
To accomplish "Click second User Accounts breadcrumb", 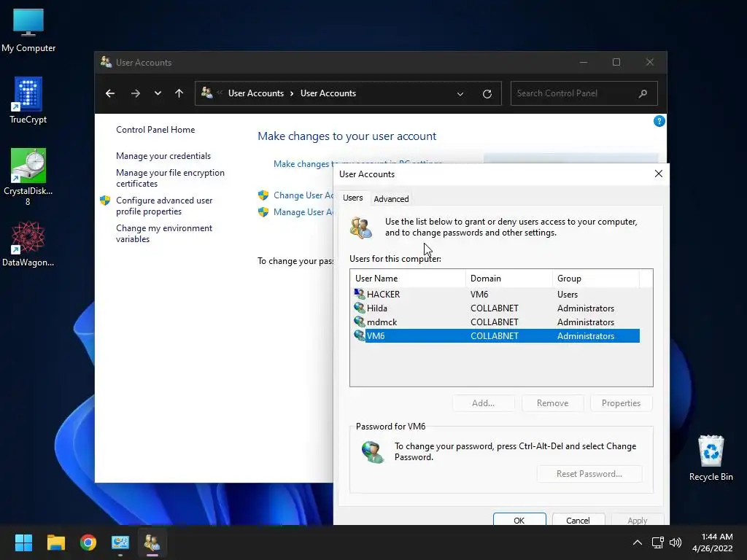I will [328, 93].
